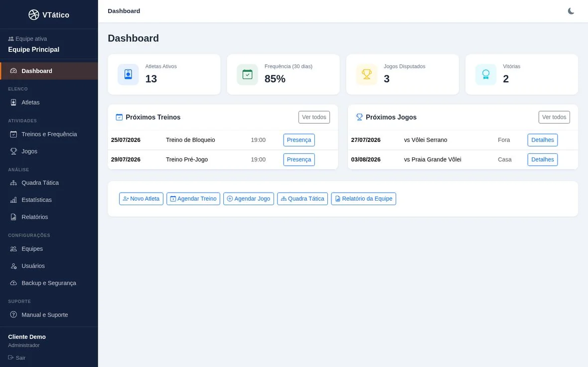The width and height of the screenshot is (588, 367).
Task: Log out using the Sair link
Action: (17, 358)
